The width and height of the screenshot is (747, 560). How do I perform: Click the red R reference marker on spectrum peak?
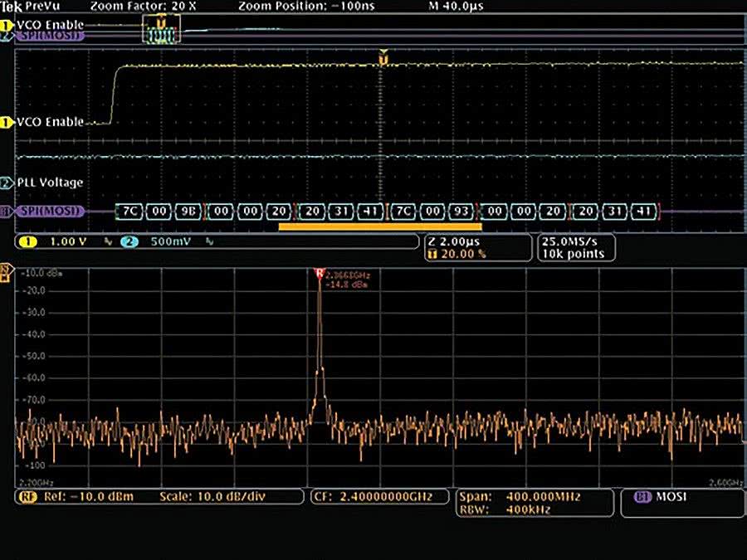point(318,273)
